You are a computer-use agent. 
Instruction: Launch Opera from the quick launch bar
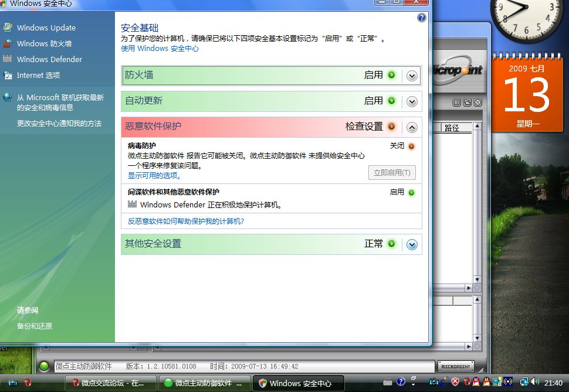[28, 383]
